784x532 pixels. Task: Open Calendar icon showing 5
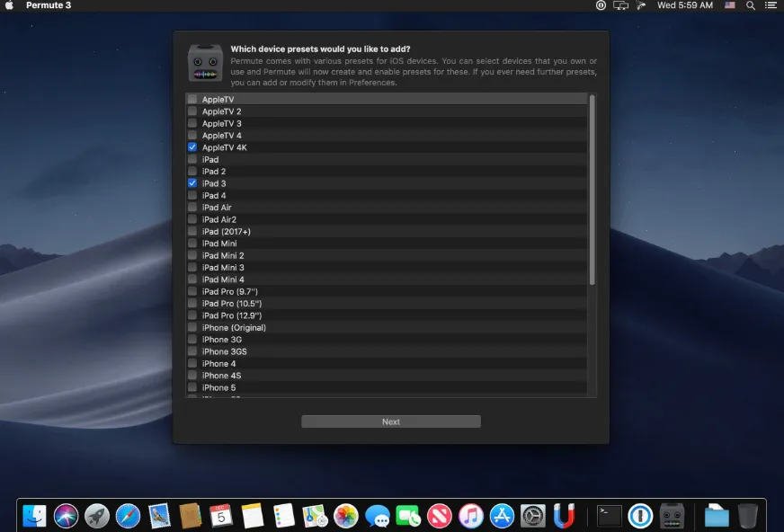pyautogui.click(x=221, y=516)
